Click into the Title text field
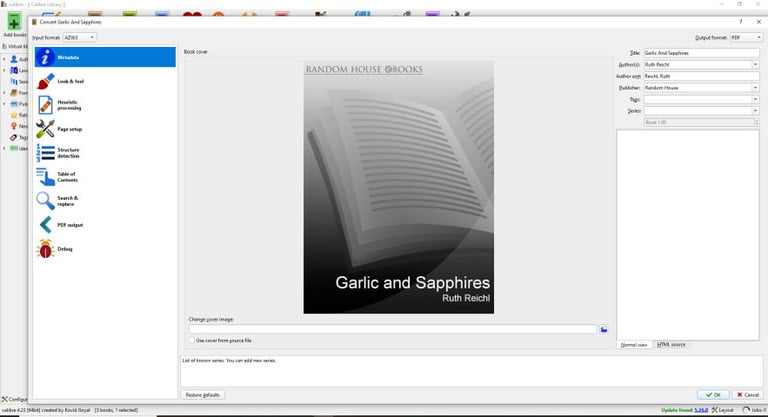 point(700,52)
